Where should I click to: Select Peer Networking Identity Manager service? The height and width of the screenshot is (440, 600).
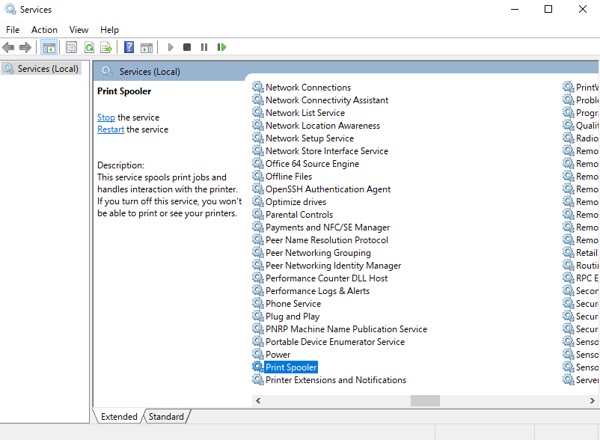333,265
